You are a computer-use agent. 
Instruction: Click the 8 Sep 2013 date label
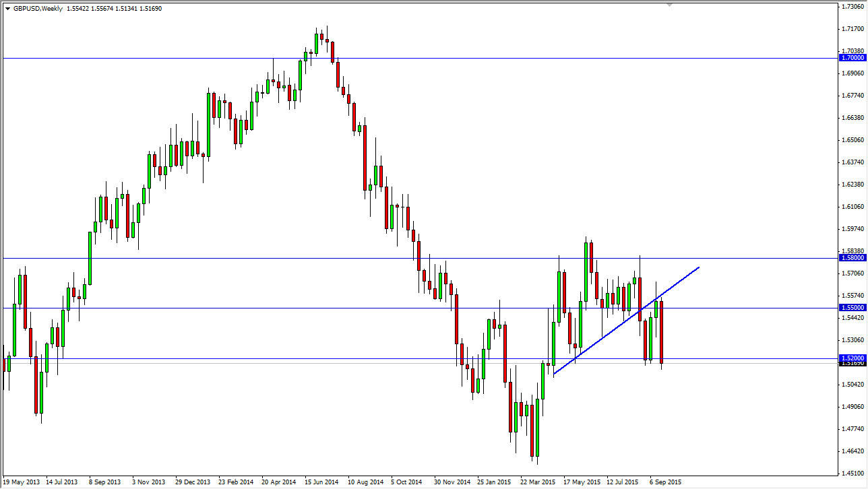click(105, 482)
